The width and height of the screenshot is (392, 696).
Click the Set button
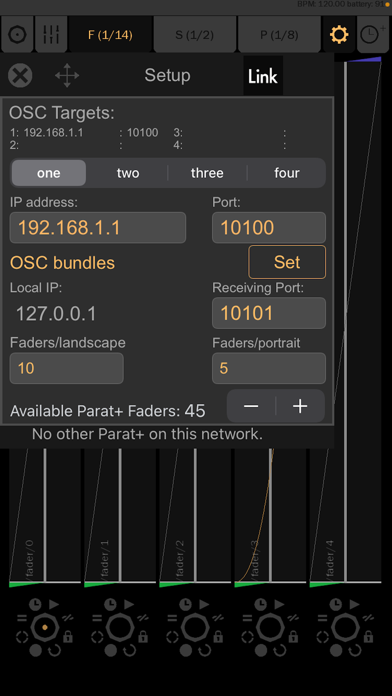pyautogui.click(x=287, y=262)
